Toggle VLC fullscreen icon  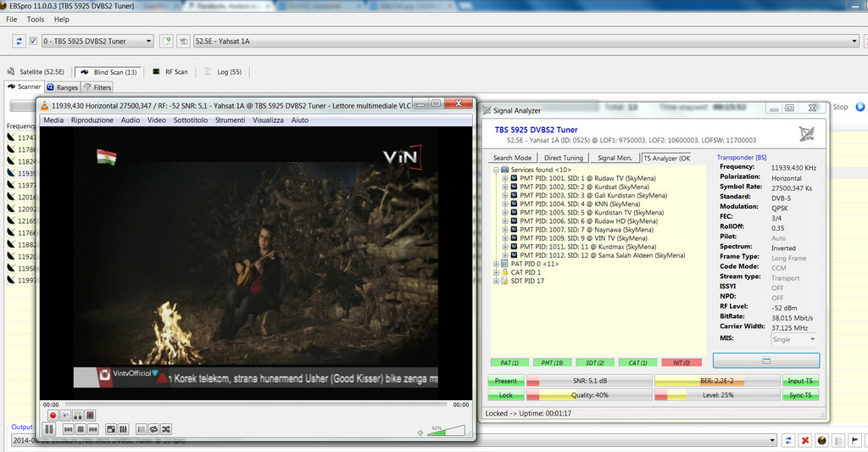click(x=111, y=429)
